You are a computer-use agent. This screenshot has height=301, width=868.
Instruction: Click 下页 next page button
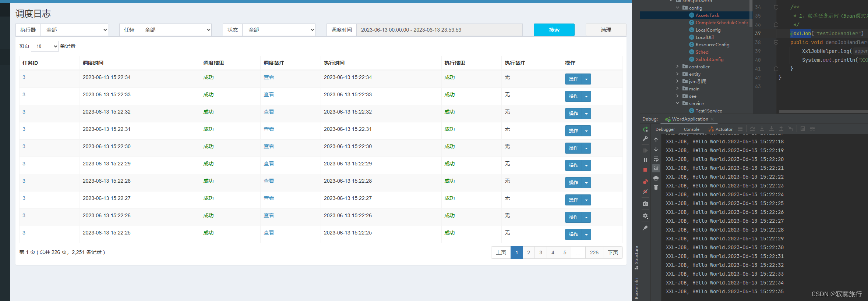(x=613, y=252)
